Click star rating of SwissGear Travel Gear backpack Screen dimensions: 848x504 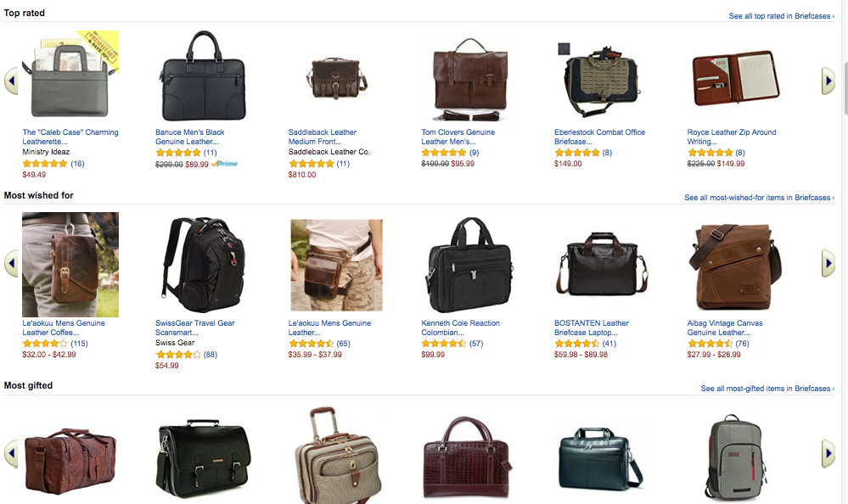click(x=178, y=355)
